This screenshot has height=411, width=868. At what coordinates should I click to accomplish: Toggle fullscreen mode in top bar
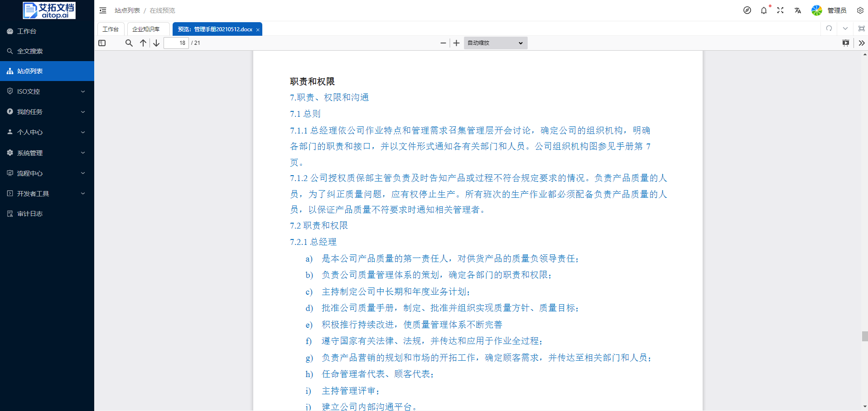(x=780, y=10)
